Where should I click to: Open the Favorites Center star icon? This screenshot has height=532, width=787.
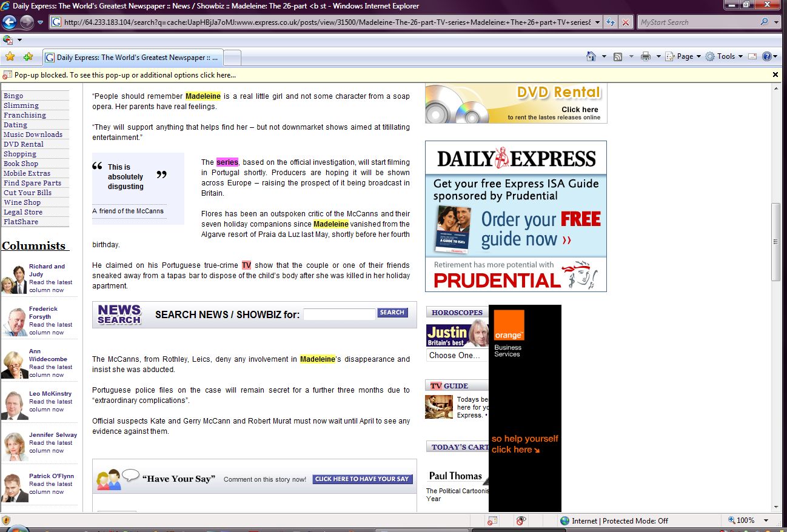[x=10, y=57]
